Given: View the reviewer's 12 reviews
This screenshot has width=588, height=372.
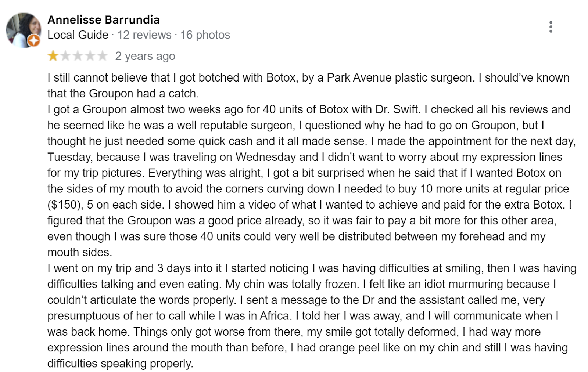Looking at the screenshot, I should coord(144,35).
